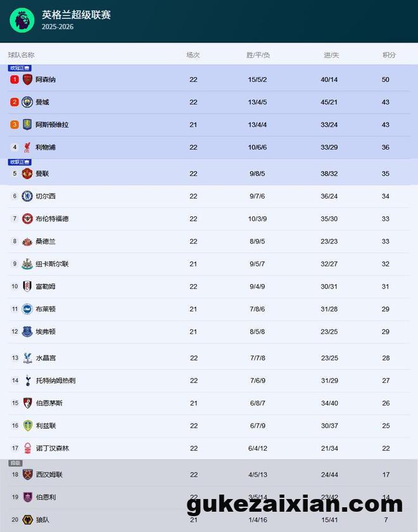Click the Aston Villa club crest
Image resolution: width=418 pixels, height=532 pixels.
27,125
